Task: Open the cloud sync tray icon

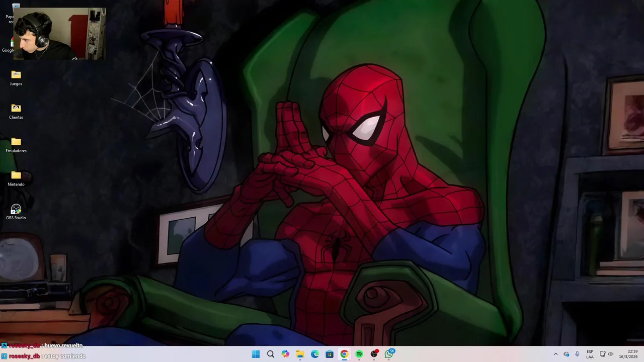Action: (x=567, y=354)
